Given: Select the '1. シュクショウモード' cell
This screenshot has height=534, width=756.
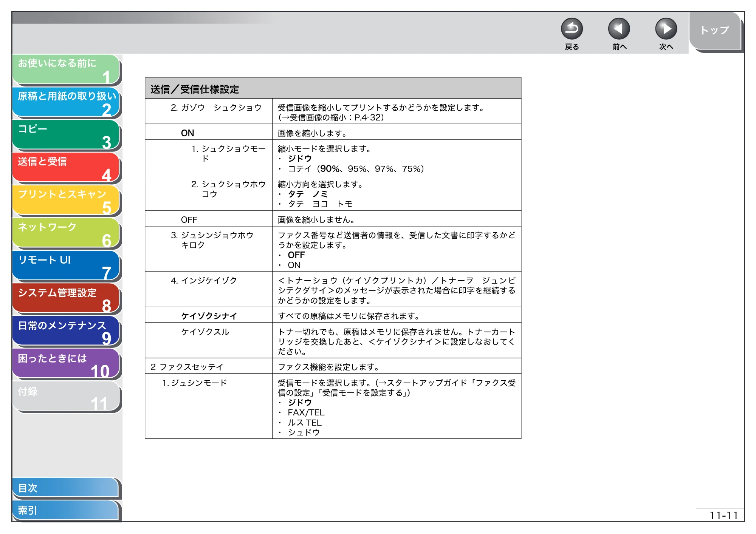Looking at the screenshot, I should [209, 157].
